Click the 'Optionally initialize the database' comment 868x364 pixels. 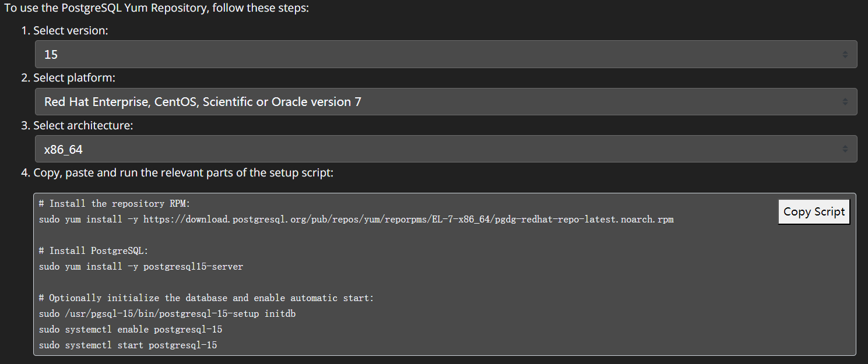click(206, 298)
